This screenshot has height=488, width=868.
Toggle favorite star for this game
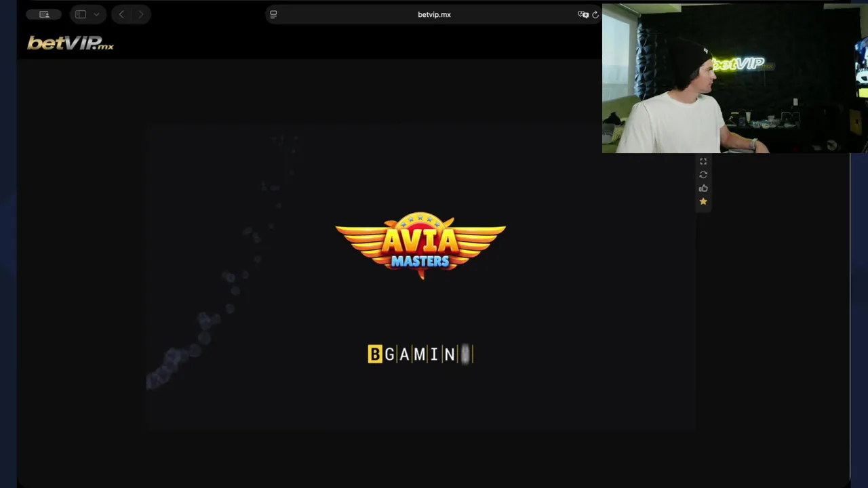pos(703,201)
